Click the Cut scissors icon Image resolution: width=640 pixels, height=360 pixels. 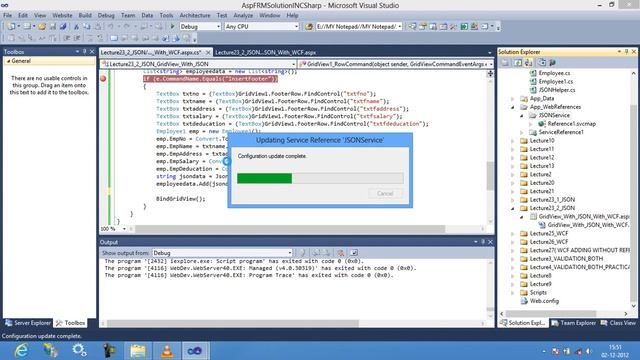click(76, 27)
